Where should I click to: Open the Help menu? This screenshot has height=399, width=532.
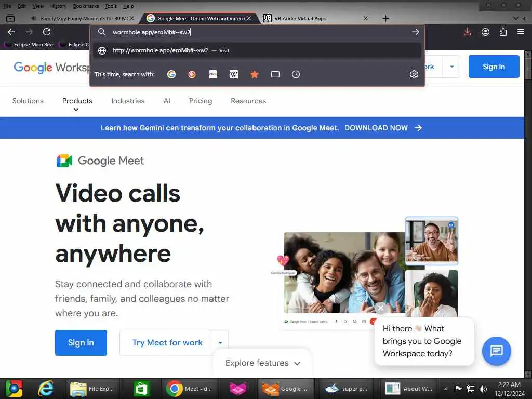128,6
